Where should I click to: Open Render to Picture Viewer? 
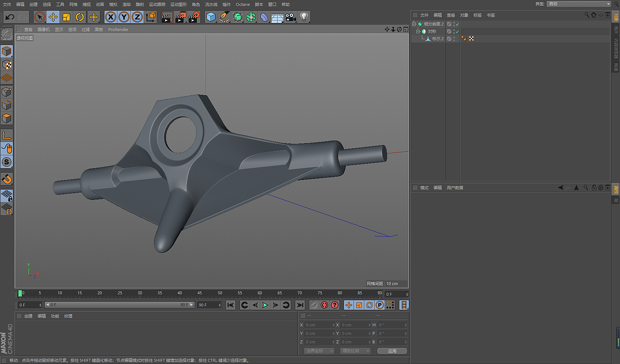click(180, 17)
